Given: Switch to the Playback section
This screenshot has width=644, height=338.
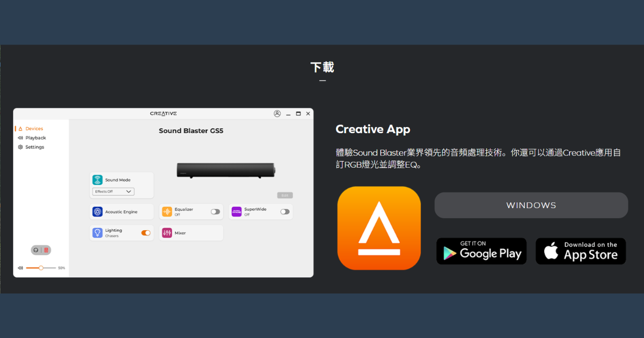Looking at the screenshot, I should pos(35,138).
